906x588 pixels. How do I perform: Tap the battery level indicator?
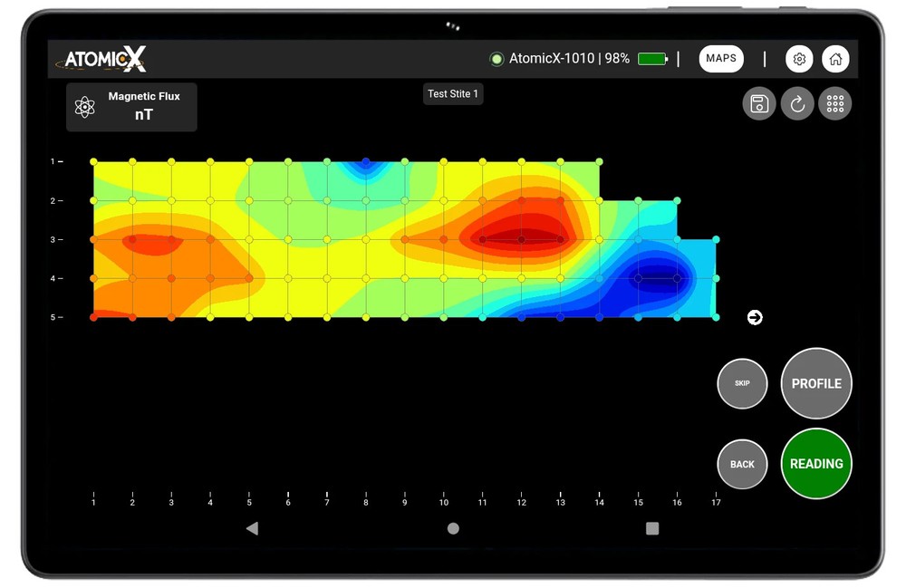(652, 59)
